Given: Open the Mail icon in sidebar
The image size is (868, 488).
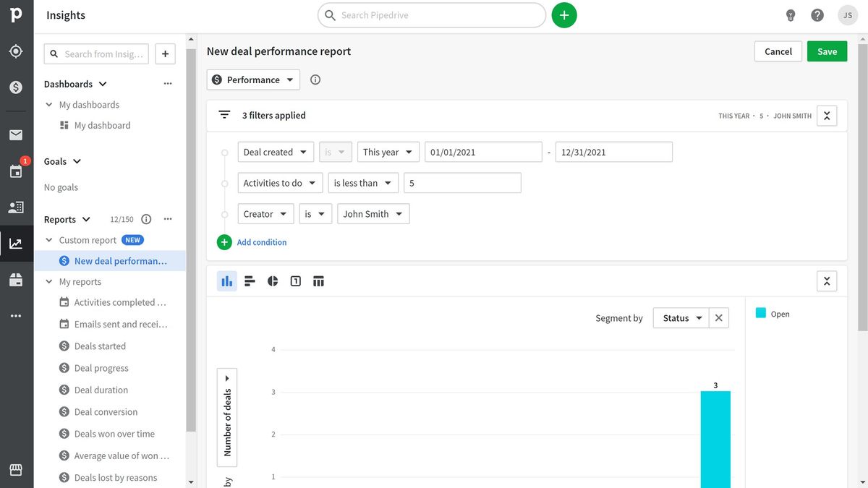Looking at the screenshot, I should (16, 134).
